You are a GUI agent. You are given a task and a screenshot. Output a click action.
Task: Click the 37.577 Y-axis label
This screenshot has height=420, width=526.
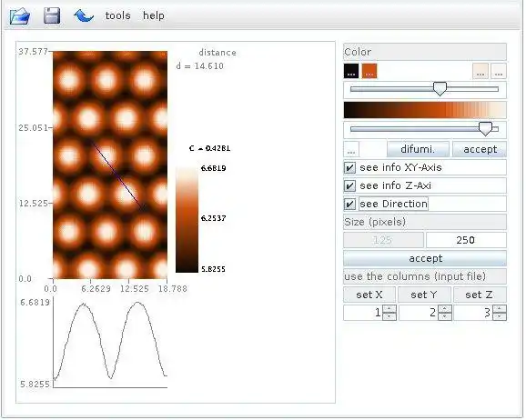pyautogui.click(x=33, y=51)
